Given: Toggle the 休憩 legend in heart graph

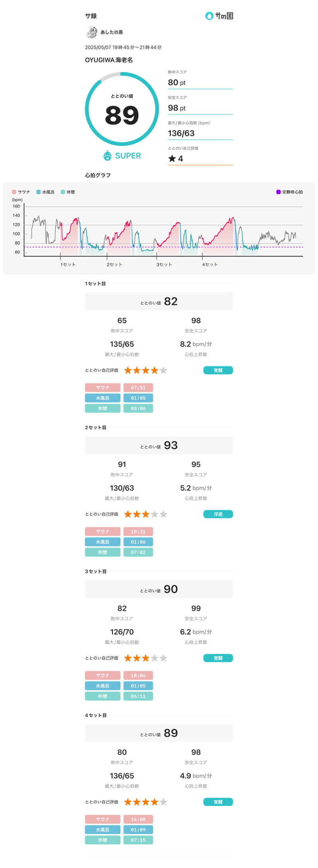Looking at the screenshot, I should pos(68,192).
